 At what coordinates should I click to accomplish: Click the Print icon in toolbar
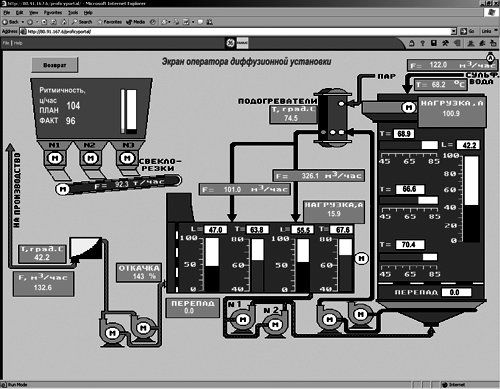(177, 22)
